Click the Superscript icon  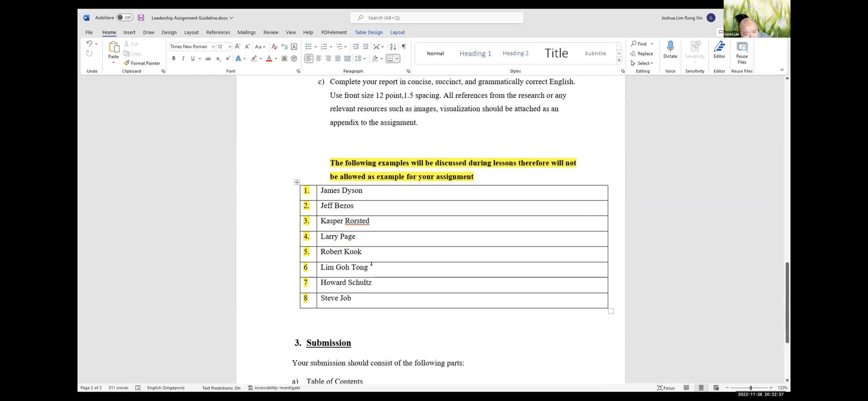(228, 59)
